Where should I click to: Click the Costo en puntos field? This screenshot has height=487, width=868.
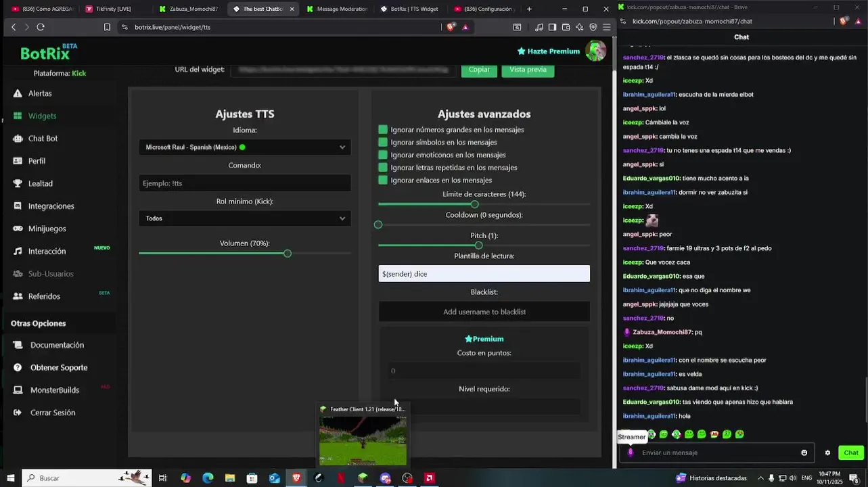click(x=484, y=371)
